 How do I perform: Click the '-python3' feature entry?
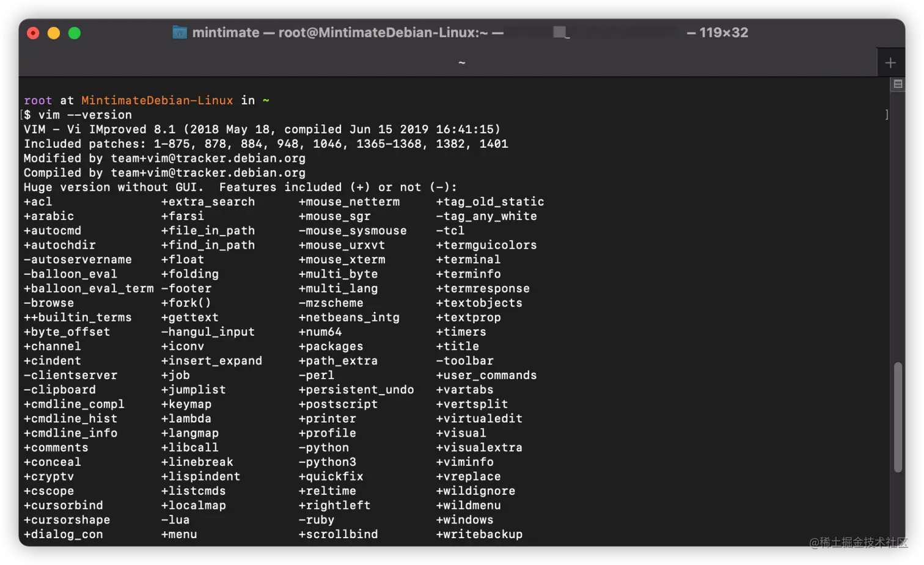328,462
